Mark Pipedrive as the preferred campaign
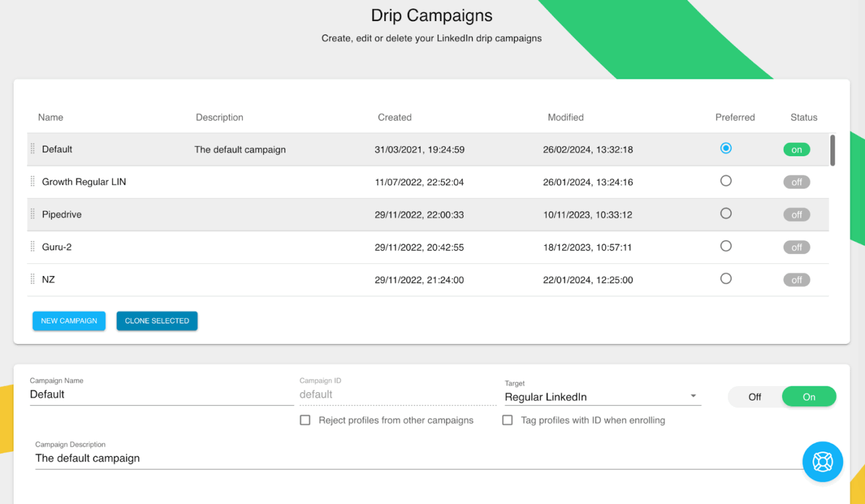The width and height of the screenshot is (865, 504). pos(726,212)
